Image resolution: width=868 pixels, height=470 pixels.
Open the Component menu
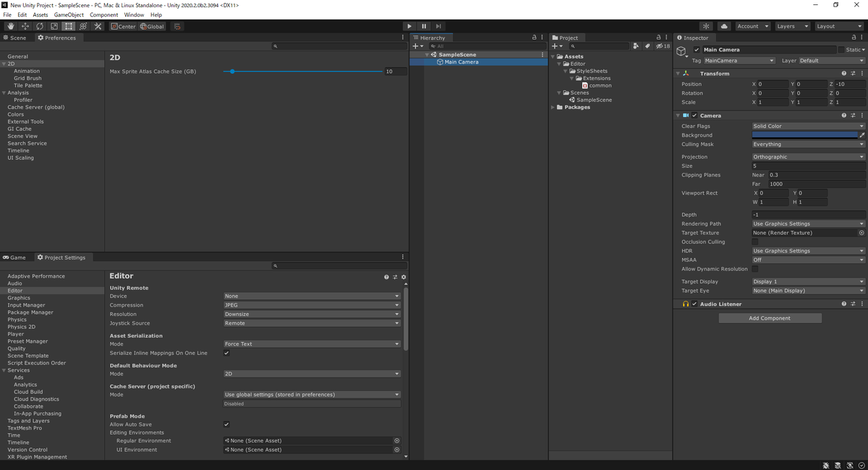tap(104, 14)
